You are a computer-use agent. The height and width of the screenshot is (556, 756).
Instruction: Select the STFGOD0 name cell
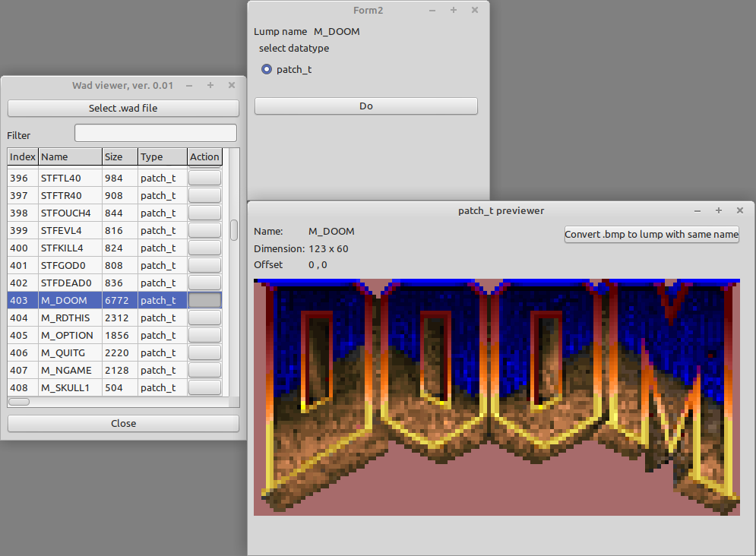71,265
